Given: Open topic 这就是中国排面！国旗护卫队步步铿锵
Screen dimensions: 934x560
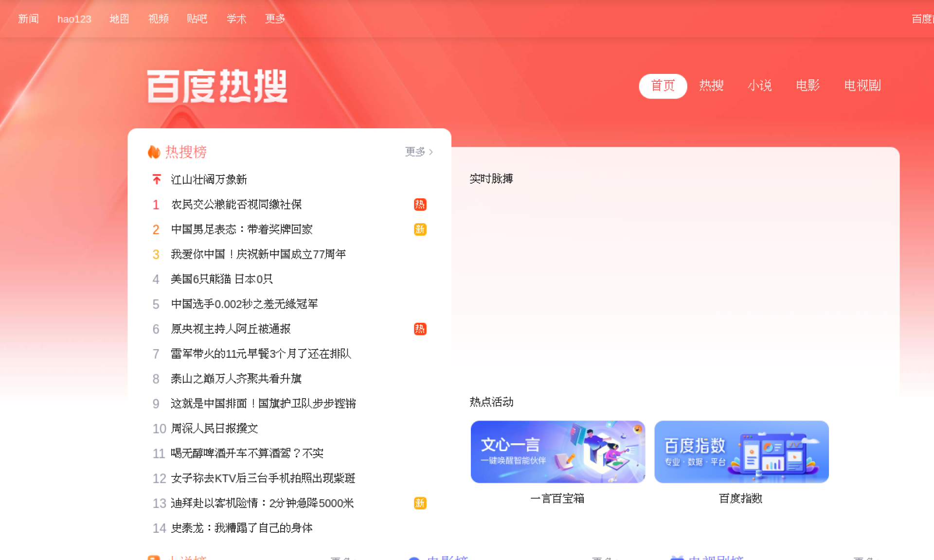Looking at the screenshot, I should pyautogui.click(x=263, y=403).
